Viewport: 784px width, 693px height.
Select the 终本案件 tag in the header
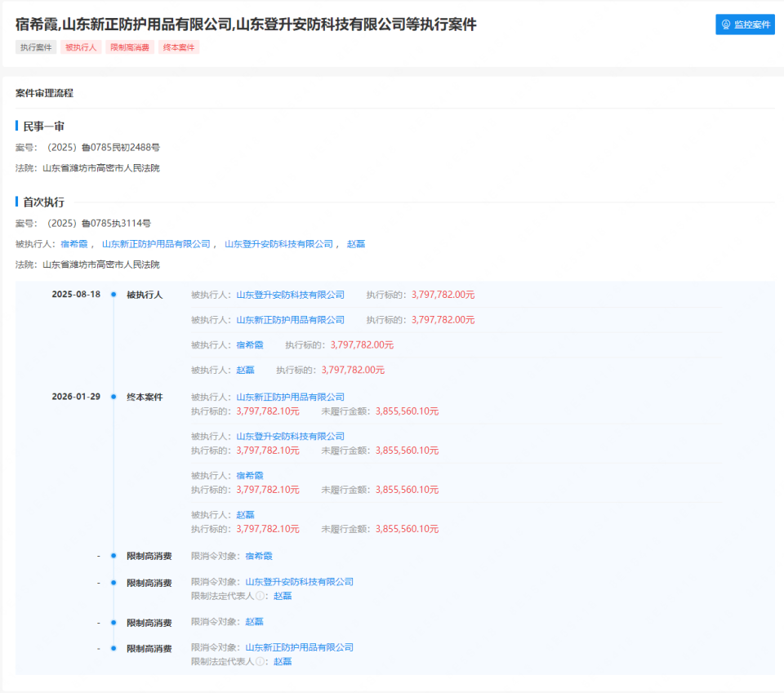[x=178, y=47]
